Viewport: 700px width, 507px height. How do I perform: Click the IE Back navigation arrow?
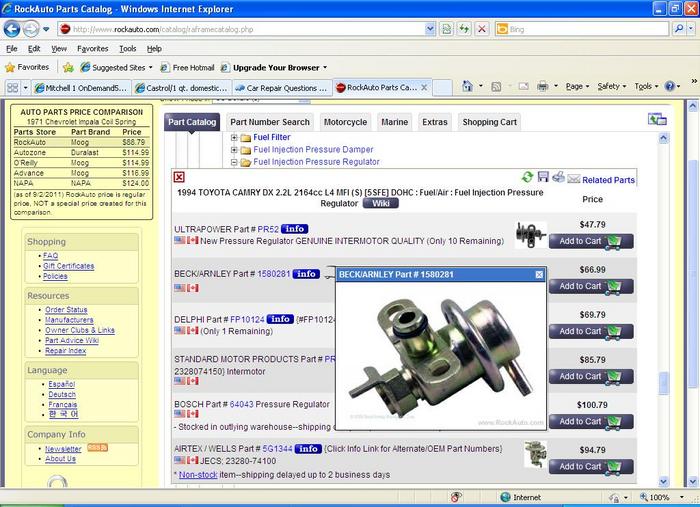(14, 29)
